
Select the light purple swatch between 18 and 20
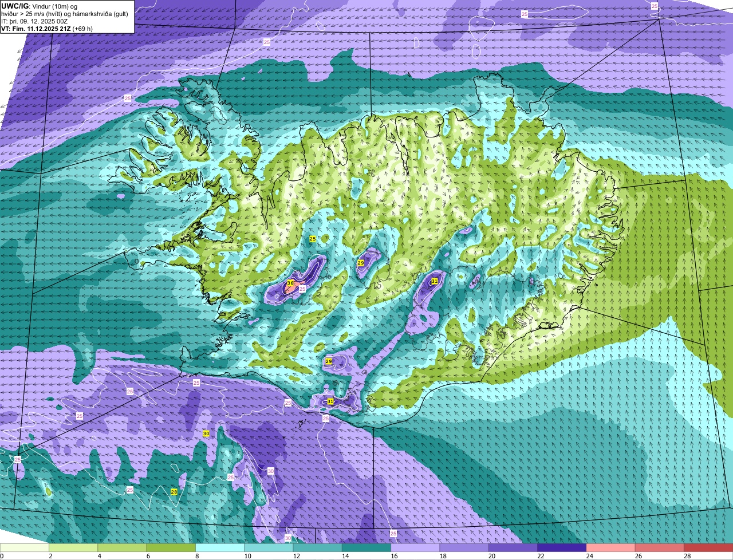(x=464, y=547)
